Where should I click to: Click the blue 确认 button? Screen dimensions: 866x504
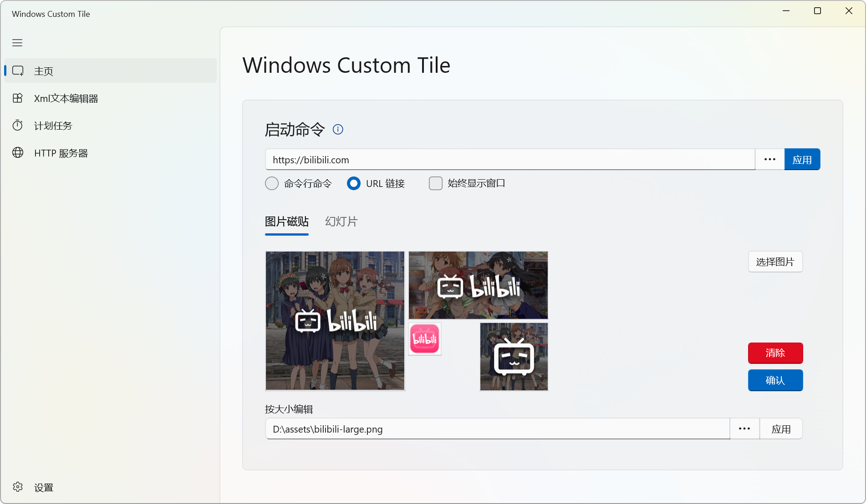(x=775, y=380)
